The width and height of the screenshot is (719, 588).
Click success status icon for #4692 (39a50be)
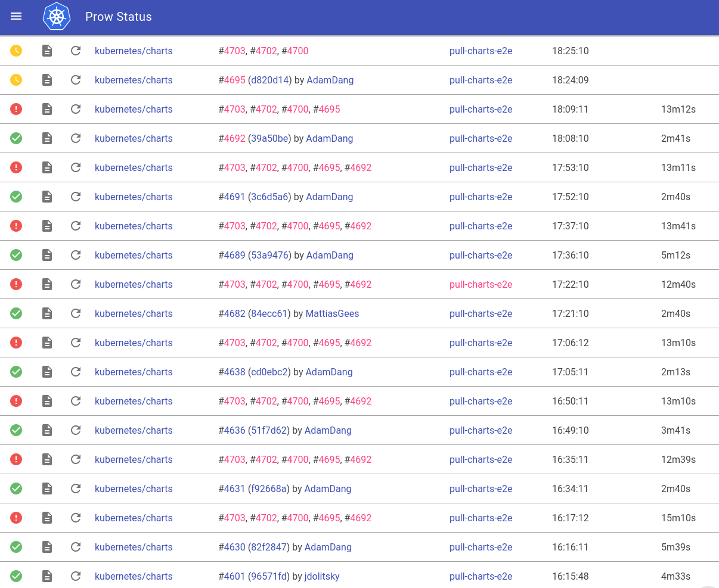[16, 138]
